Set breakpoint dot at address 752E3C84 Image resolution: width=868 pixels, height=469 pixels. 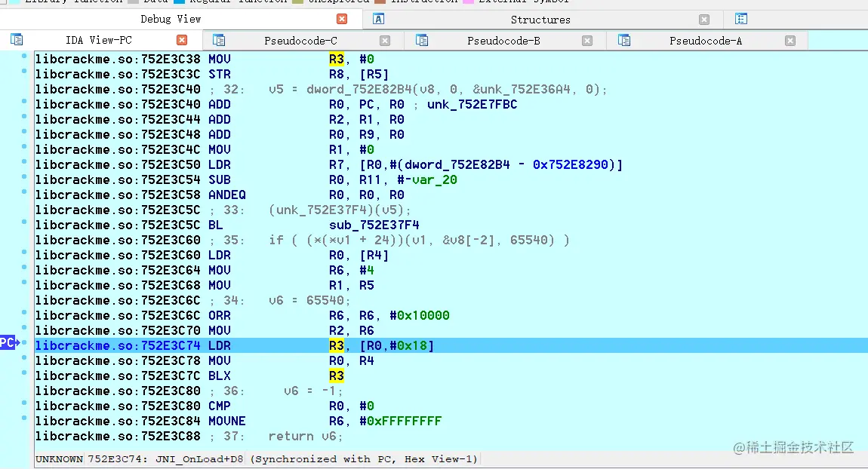(24, 418)
